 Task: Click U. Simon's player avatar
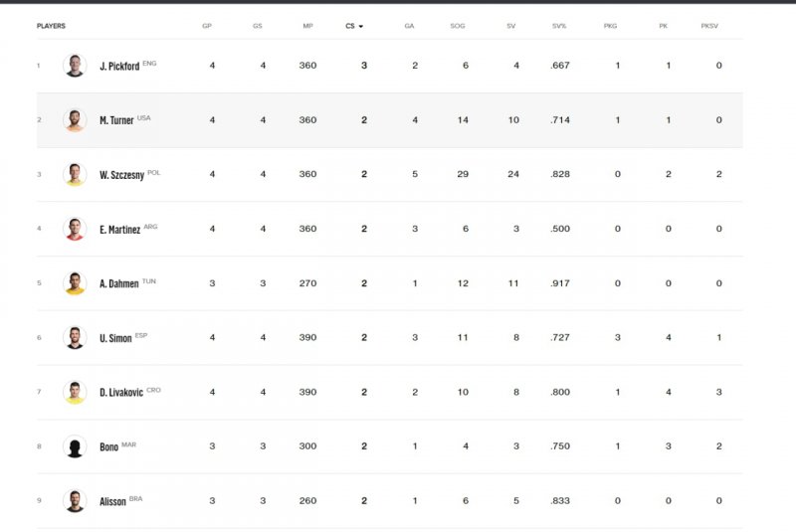75,337
